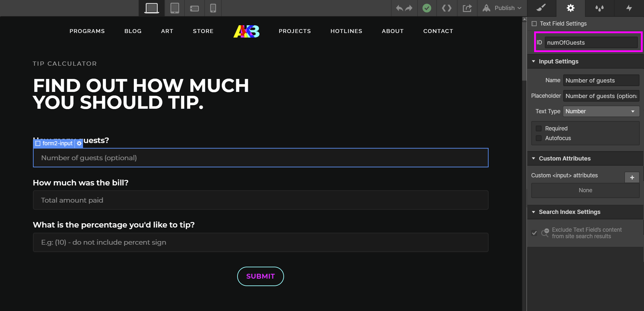644x311 pixels.
Task: Toggle exclude from site search checkbox
Action: coord(534,233)
